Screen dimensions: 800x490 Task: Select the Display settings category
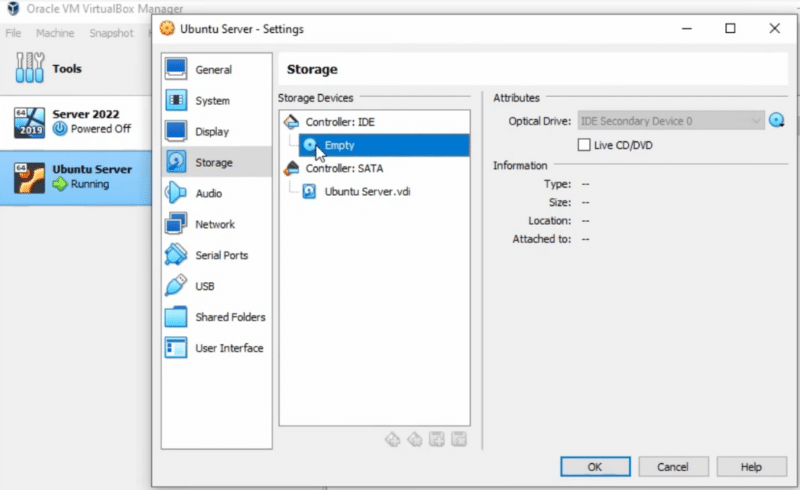point(212,132)
